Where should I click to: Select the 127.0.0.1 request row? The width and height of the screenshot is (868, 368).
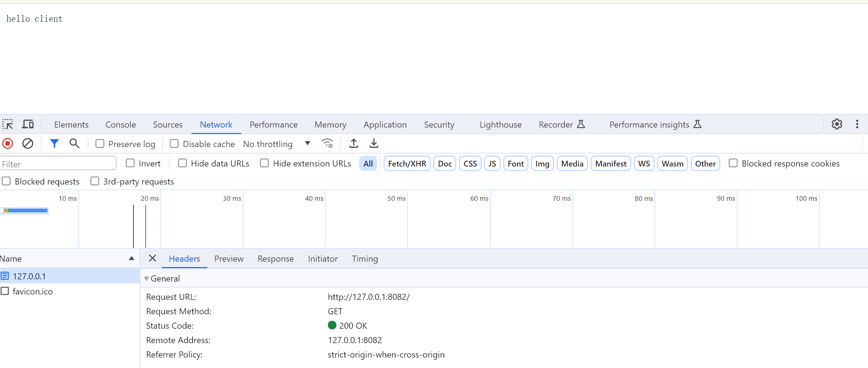pyautogui.click(x=70, y=276)
